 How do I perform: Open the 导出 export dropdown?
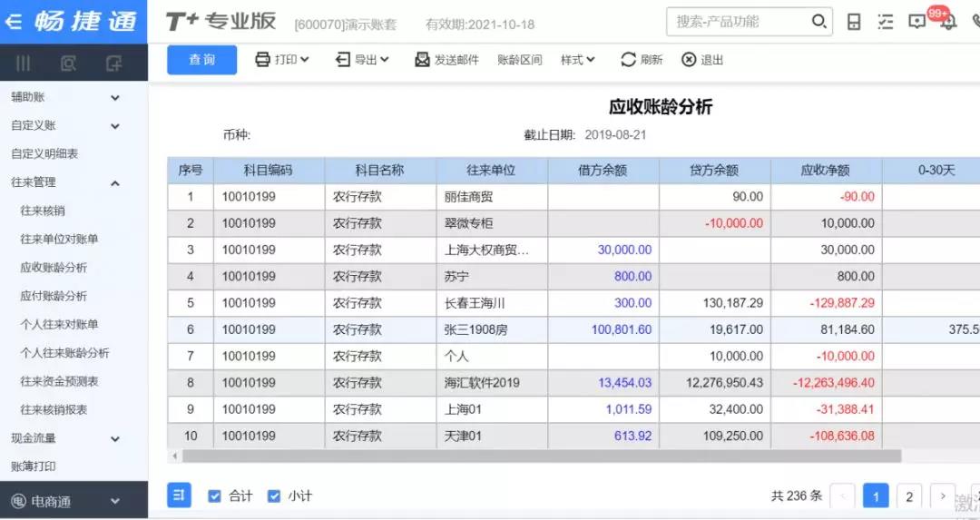[x=362, y=60]
